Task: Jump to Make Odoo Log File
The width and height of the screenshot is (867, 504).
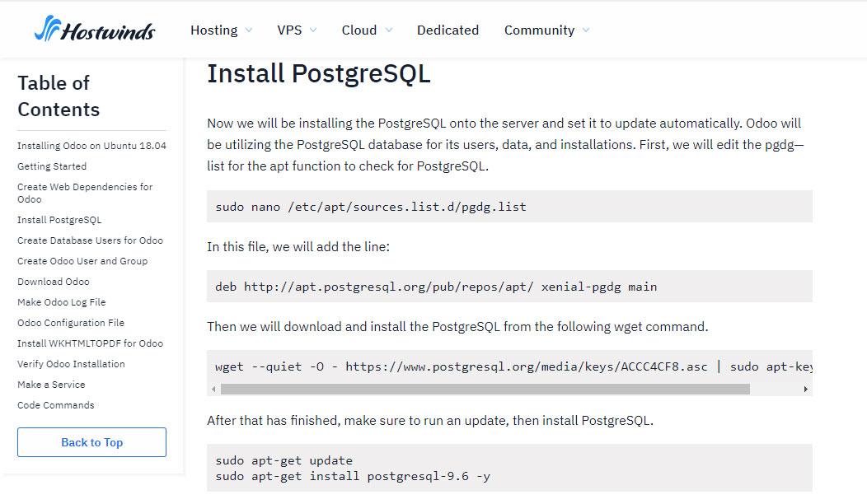Action: pos(61,302)
